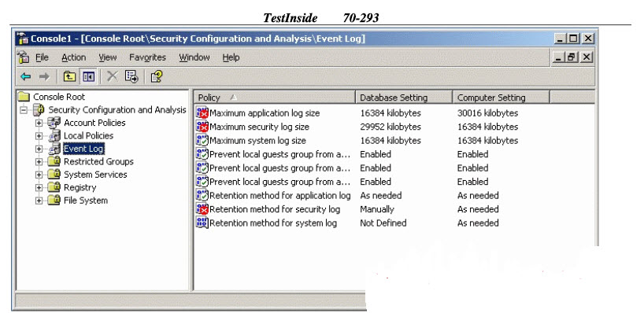Screen dimensions: 644x313
Task: Click match icon for Maximum system log size
Action: tap(202, 140)
